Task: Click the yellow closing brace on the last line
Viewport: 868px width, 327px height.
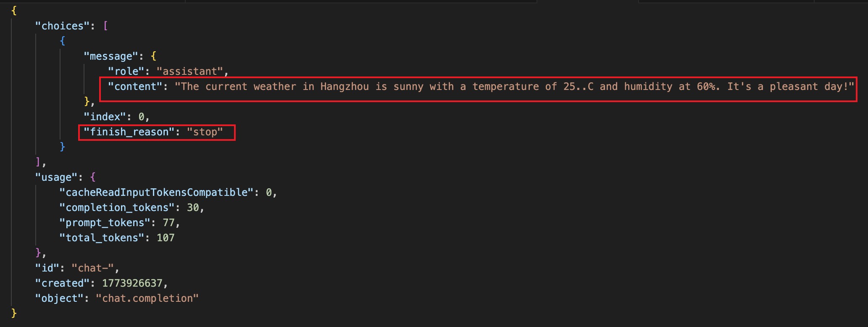Action: (x=14, y=314)
